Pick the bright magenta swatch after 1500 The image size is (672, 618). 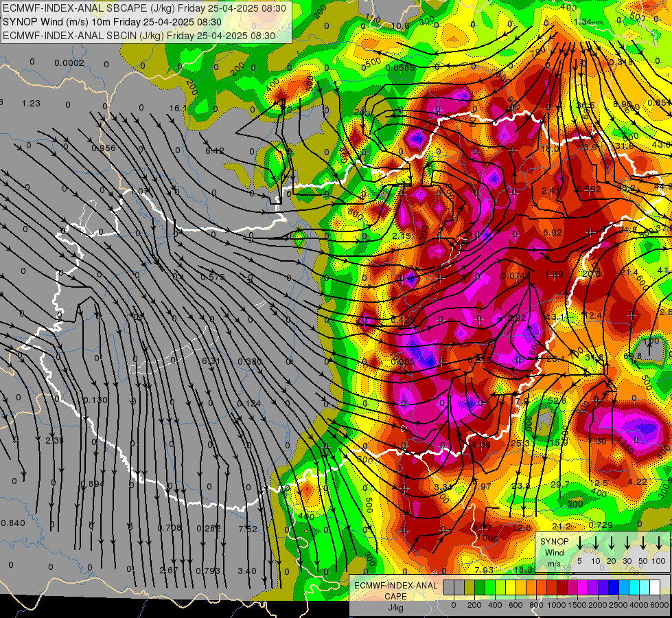tap(583, 588)
